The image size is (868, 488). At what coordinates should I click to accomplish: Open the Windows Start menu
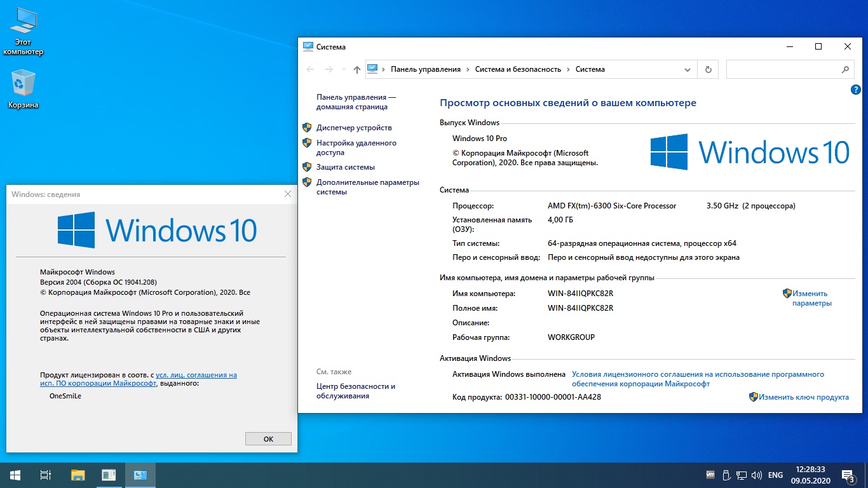15,475
